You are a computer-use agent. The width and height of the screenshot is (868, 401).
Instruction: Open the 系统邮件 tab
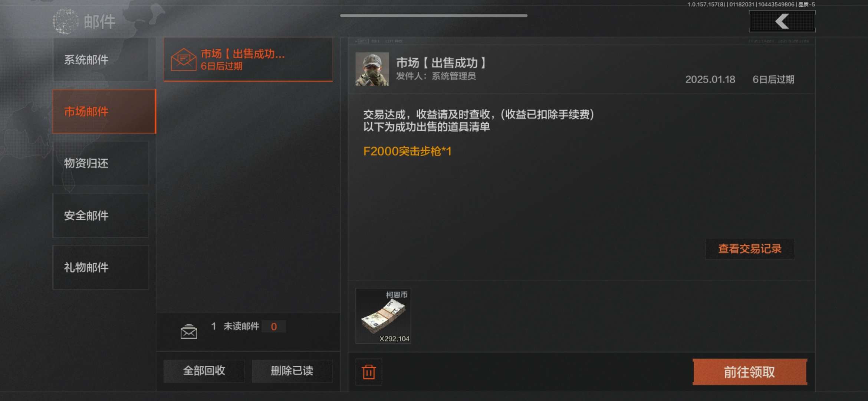tap(101, 59)
